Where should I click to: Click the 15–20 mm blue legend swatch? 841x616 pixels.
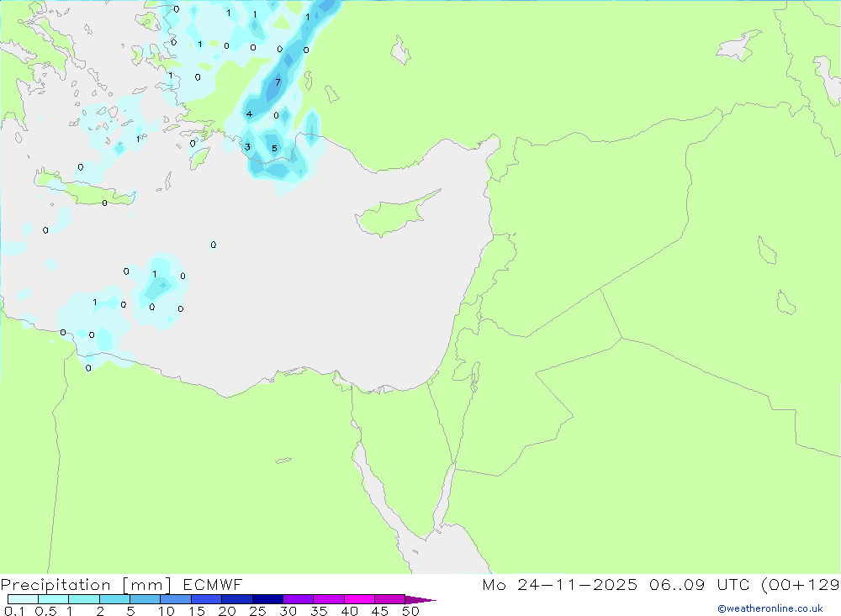tap(206, 599)
